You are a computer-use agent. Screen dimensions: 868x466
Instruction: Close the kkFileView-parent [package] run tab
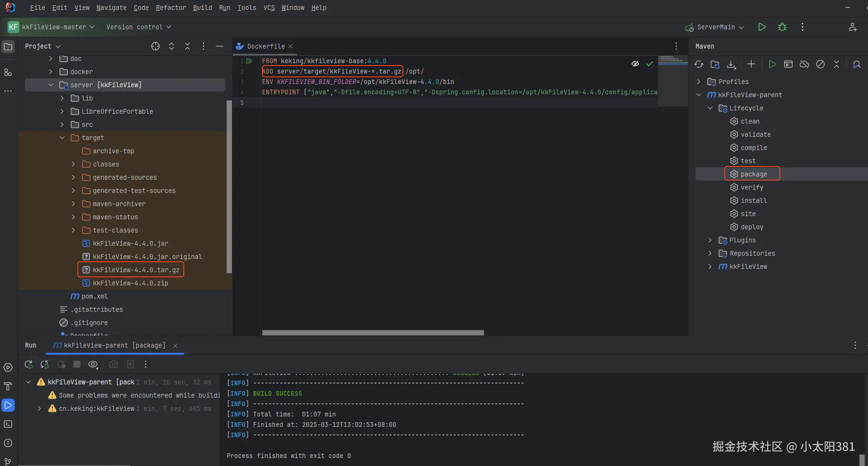(x=175, y=346)
